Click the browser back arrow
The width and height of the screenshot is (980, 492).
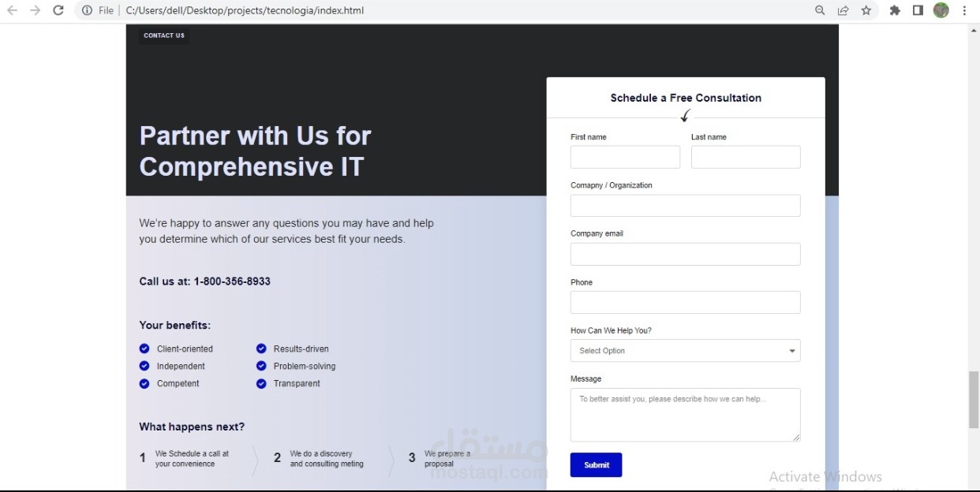point(12,10)
